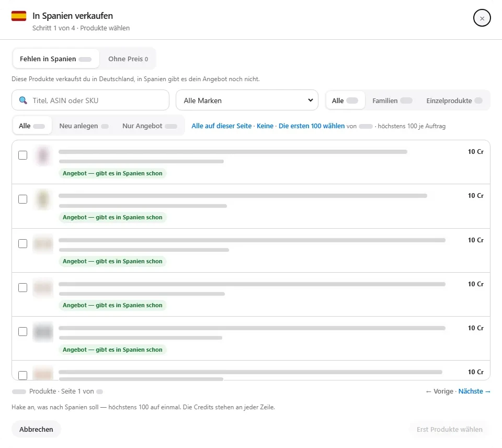
Task: Close the In Spanien verkaufen dialog
Action: tap(482, 18)
